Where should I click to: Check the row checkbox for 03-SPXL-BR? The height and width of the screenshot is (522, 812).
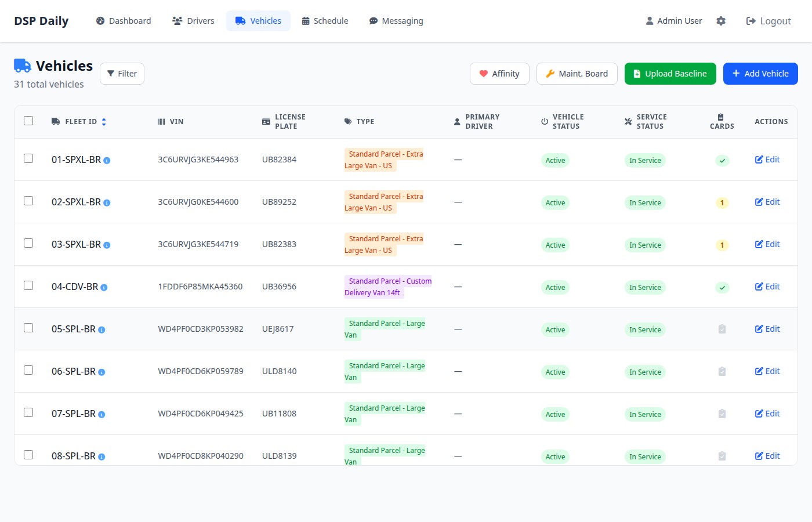tap(28, 243)
